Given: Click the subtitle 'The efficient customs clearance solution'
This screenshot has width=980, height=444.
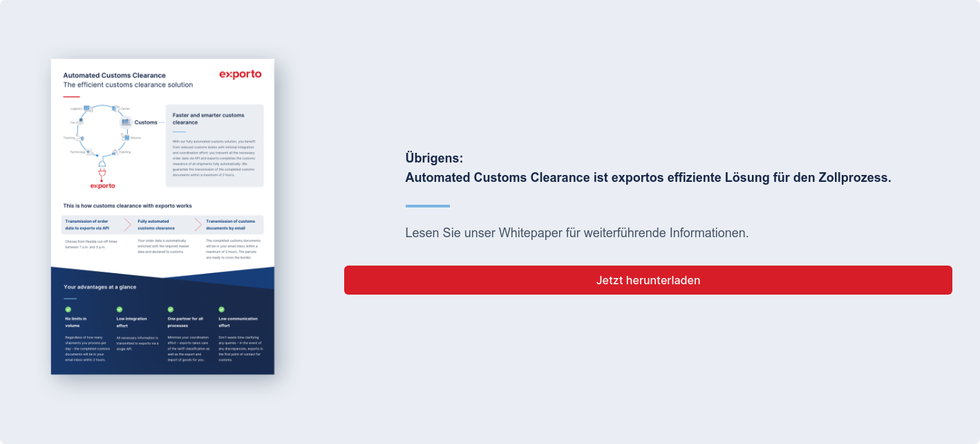Looking at the screenshot, I should point(128,84).
